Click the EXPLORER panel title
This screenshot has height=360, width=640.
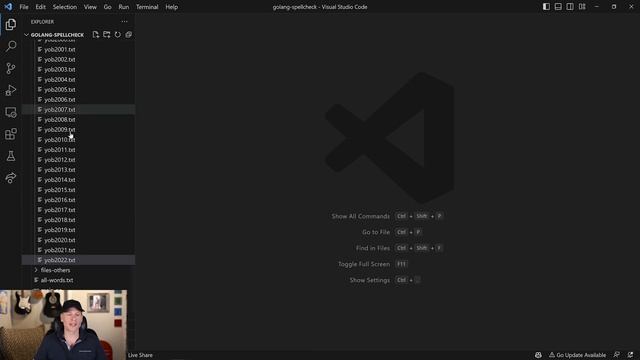42,22
